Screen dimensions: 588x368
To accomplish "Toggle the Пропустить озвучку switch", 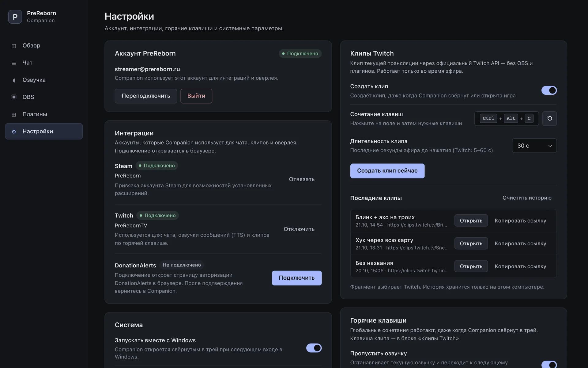I will pyautogui.click(x=549, y=364).
